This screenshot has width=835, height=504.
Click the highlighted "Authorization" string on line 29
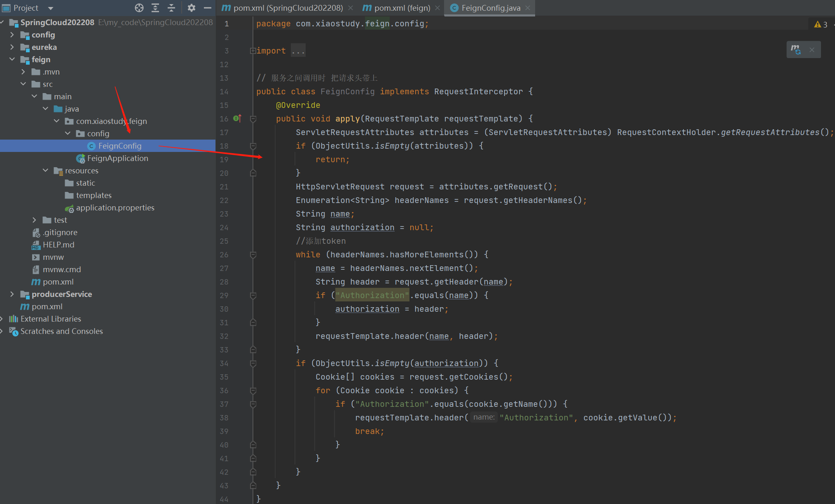pos(372,295)
